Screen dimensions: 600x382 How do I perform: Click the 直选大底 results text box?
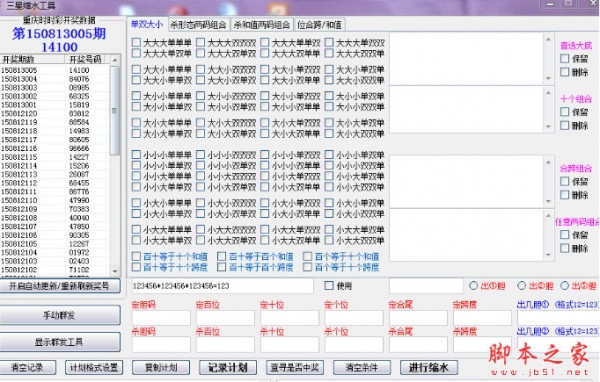466,59
